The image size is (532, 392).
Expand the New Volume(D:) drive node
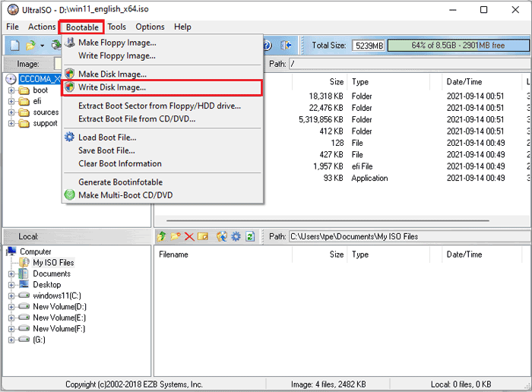(11, 307)
